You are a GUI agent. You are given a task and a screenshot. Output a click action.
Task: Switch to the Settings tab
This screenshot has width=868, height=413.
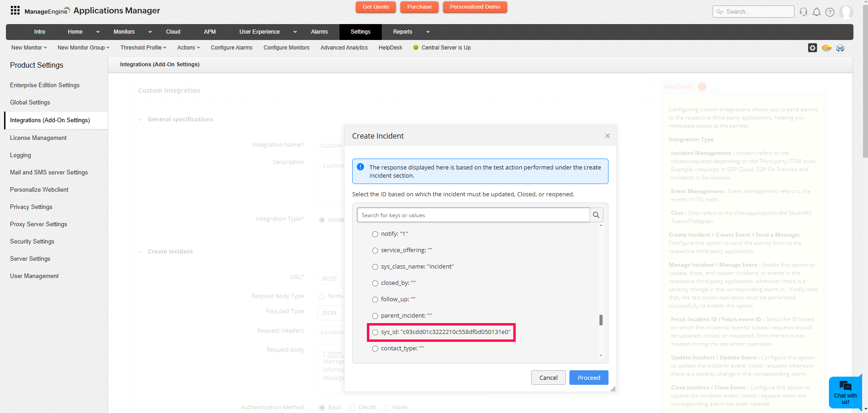point(360,32)
